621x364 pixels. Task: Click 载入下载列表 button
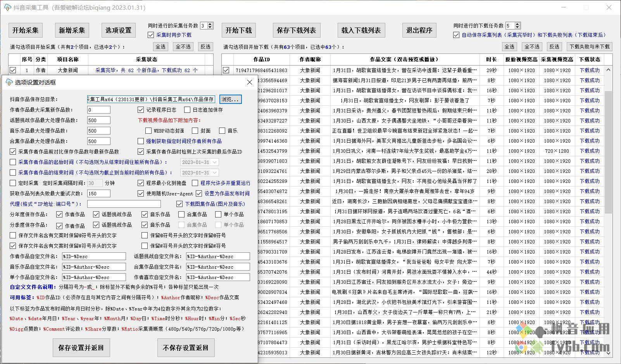coord(361,30)
